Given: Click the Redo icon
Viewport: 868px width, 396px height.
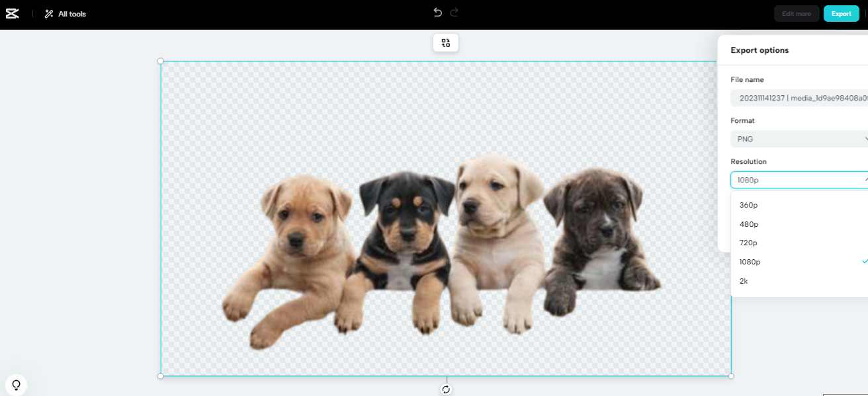Looking at the screenshot, I should (x=455, y=11).
